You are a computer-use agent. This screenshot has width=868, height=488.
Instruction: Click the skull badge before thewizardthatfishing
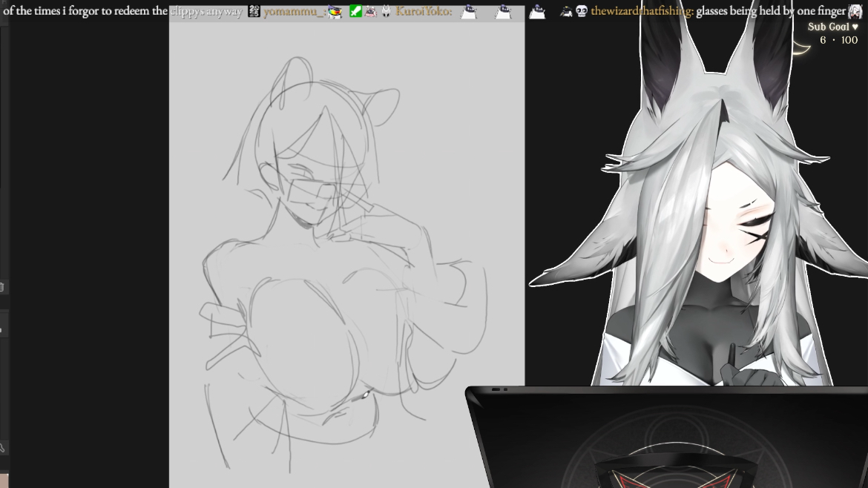pyautogui.click(x=581, y=10)
